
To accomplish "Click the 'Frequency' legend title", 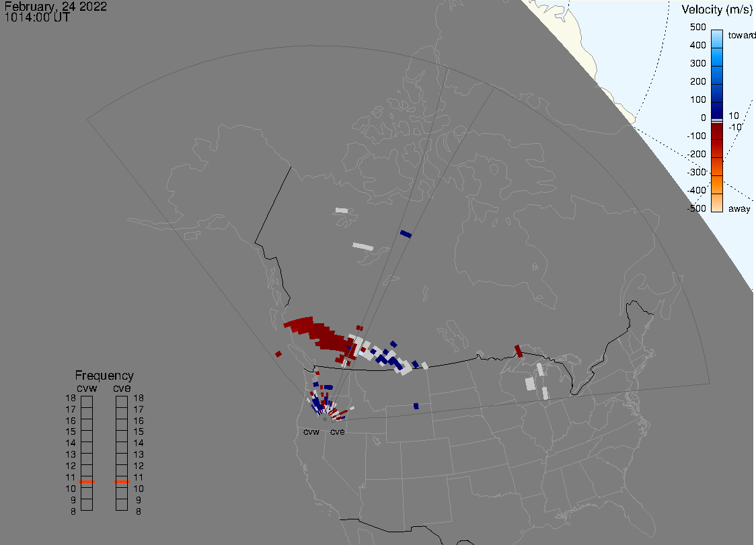I will point(104,376).
